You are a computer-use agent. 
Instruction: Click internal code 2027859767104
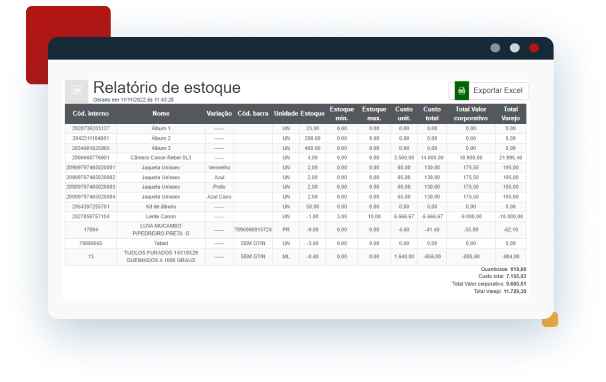point(91,217)
